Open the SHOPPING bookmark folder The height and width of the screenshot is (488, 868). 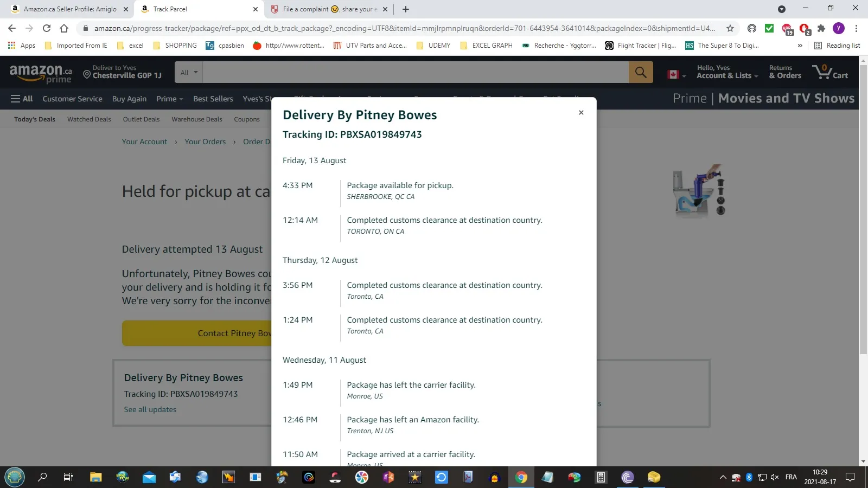coord(175,46)
